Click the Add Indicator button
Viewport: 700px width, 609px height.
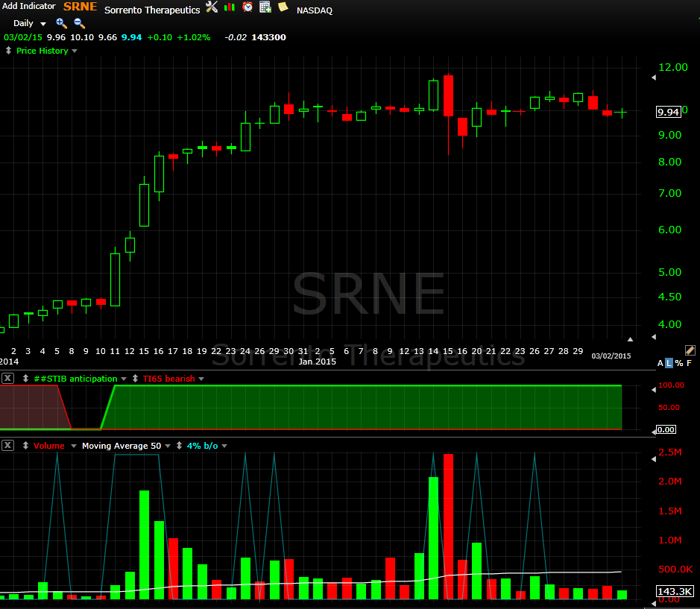point(28,6)
